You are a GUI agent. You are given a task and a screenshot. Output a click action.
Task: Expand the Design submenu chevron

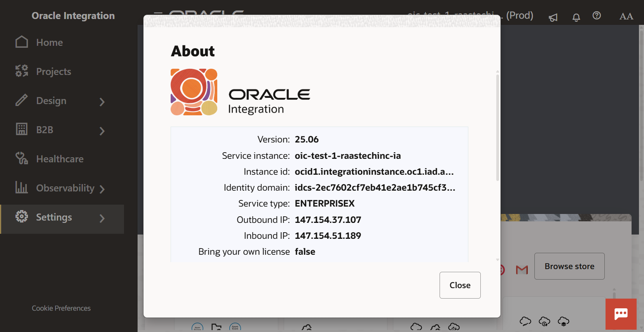tap(102, 102)
